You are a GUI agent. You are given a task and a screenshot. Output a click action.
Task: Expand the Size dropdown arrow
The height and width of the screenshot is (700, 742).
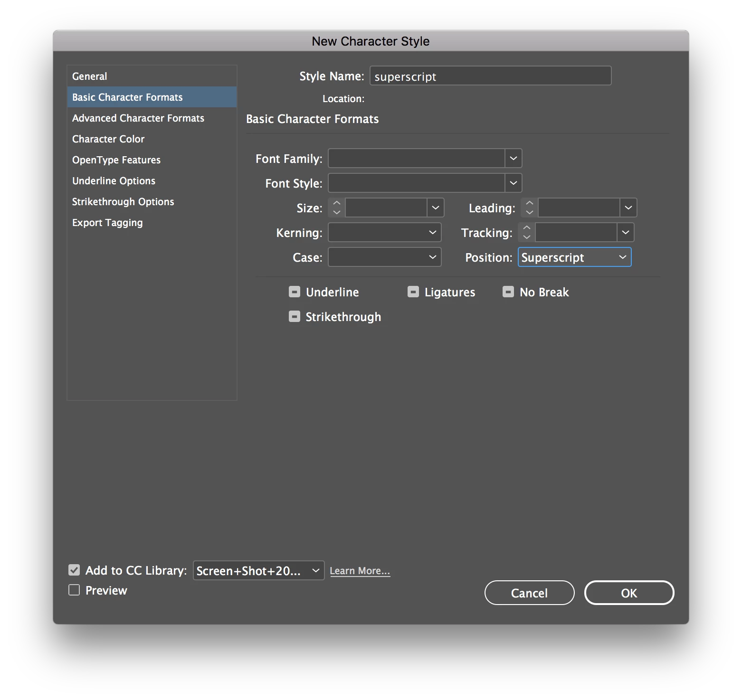point(436,208)
